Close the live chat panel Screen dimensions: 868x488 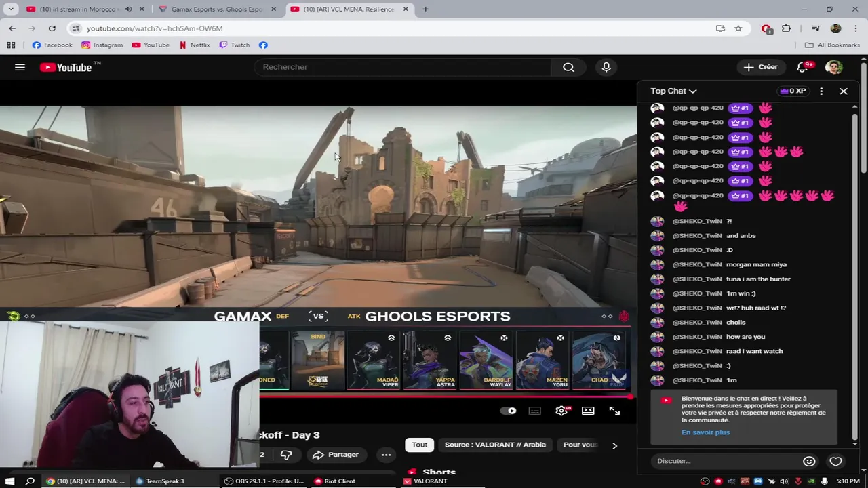tap(844, 91)
